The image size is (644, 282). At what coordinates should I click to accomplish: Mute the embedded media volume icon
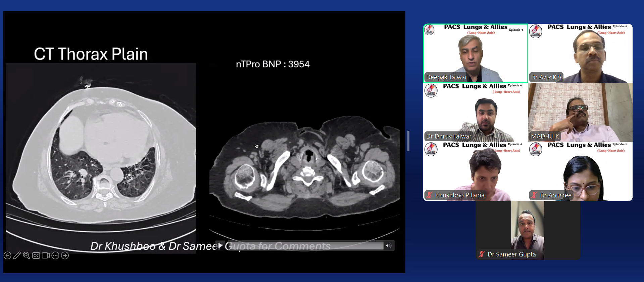[x=389, y=246]
